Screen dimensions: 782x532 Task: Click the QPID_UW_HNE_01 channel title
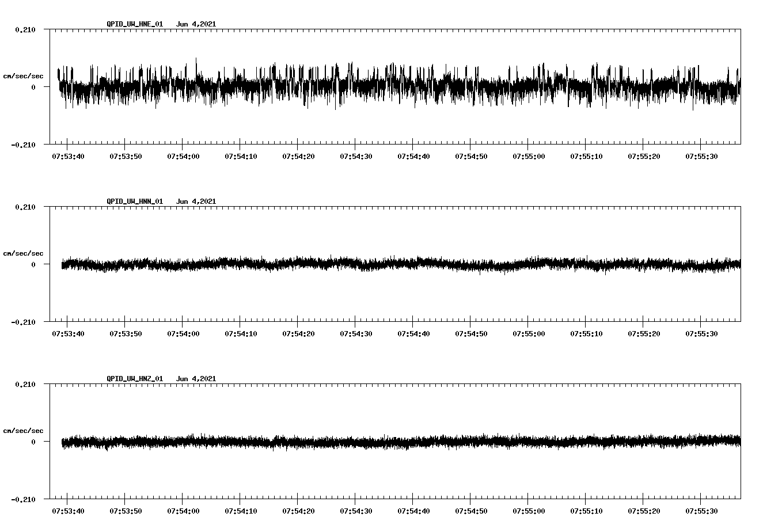point(135,24)
